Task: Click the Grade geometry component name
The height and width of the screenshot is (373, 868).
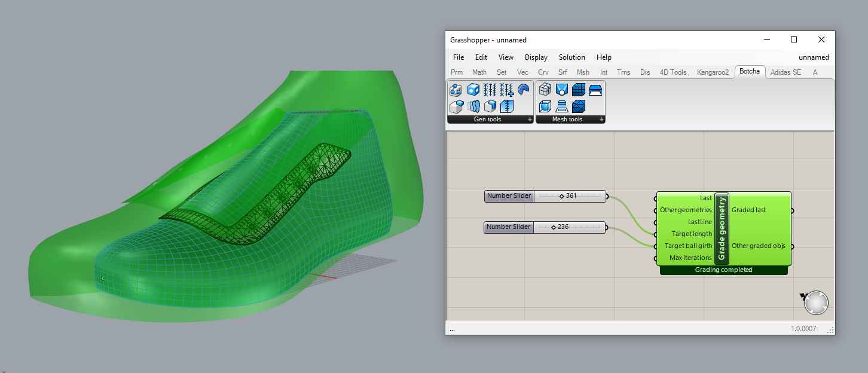Action: click(722, 228)
